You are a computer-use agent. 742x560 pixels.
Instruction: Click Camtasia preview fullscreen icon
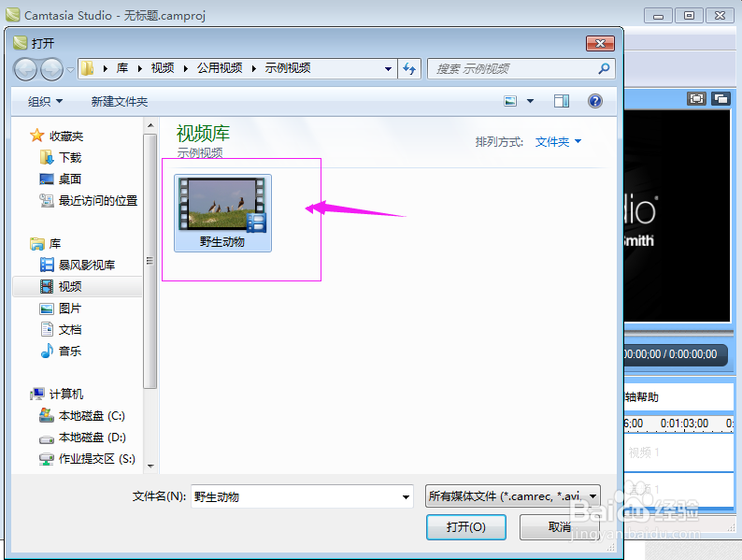coord(696,98)
